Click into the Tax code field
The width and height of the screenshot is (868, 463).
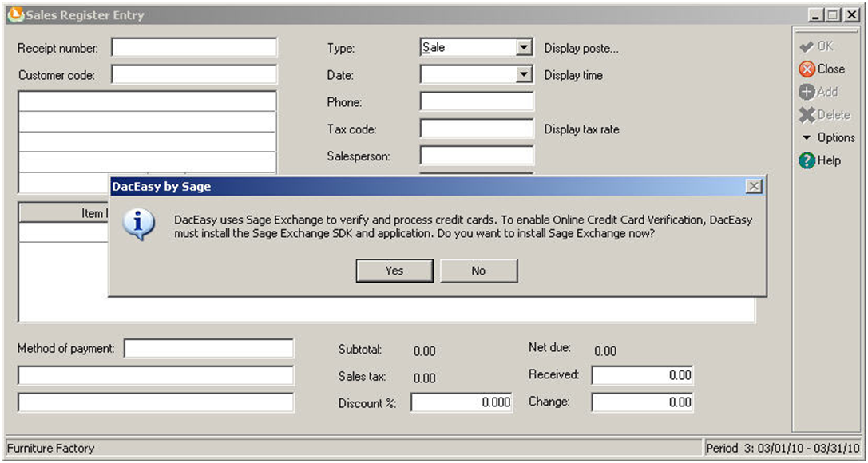tap(477, 129)
